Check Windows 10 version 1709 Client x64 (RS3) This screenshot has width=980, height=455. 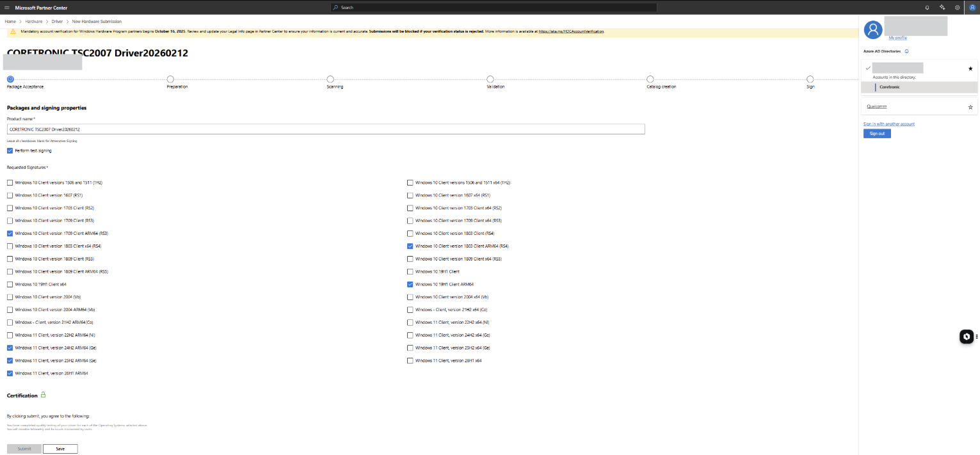[410, 220]
